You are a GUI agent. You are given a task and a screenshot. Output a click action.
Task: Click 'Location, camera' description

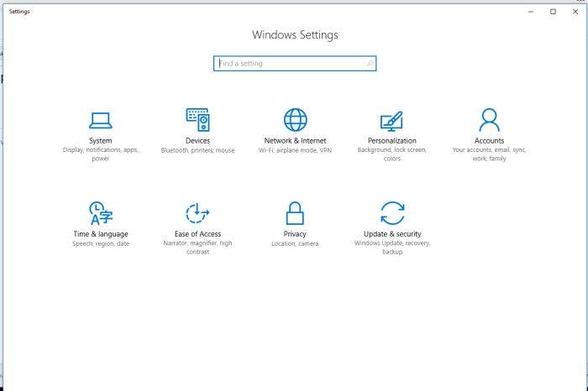coord(295,243)
